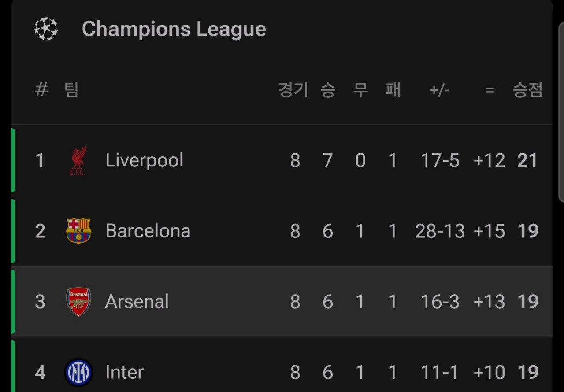Image resolution: width=564 pixels, height=392 pixels.
Task: Open the Liverpool team name
Action: (x=145, y=160)
